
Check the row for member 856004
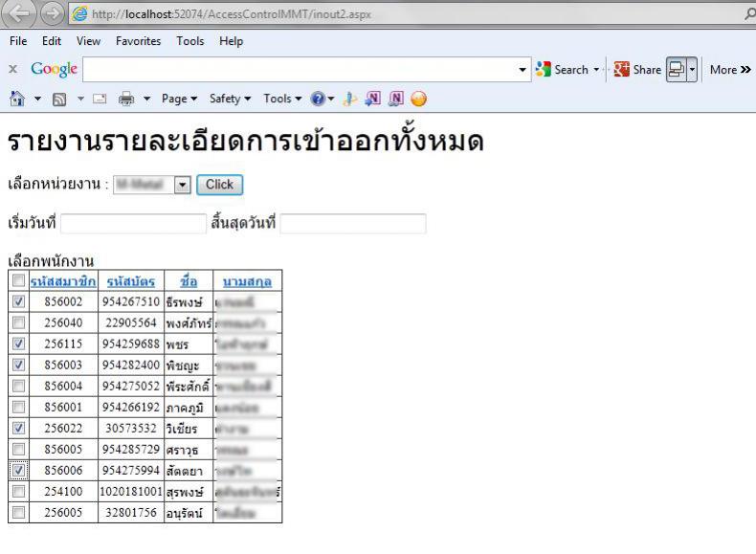(x=19, y=386)
